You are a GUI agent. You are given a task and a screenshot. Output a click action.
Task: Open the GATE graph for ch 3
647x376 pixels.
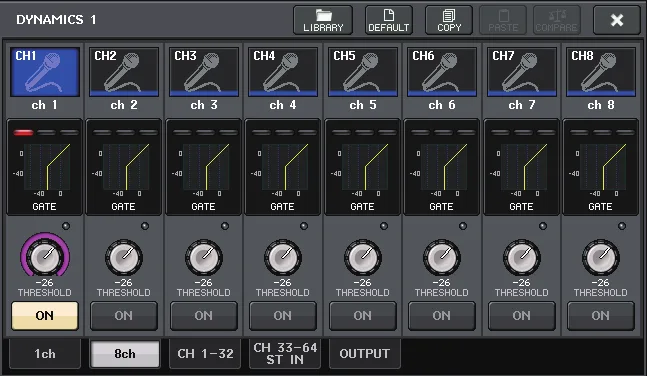point(204,167)
